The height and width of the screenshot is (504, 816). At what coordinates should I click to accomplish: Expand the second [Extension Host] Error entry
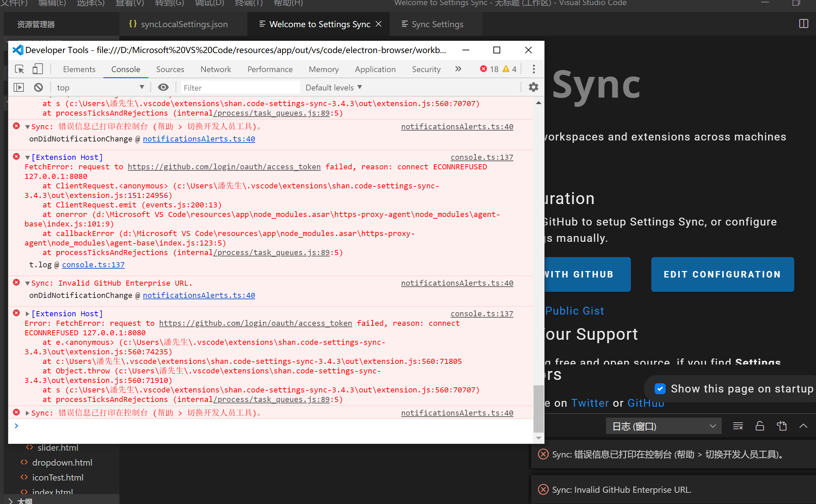[27, 314]
